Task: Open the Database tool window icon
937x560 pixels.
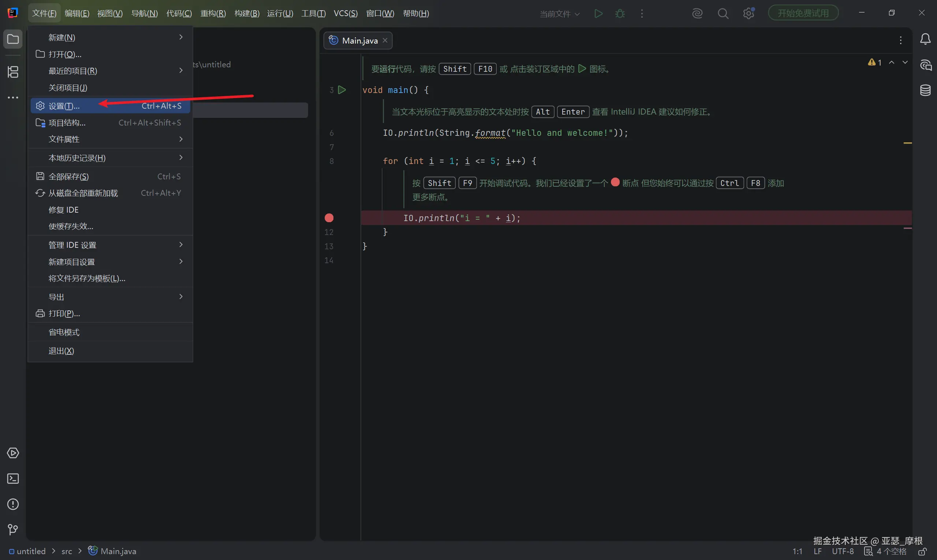Action: 925,90
